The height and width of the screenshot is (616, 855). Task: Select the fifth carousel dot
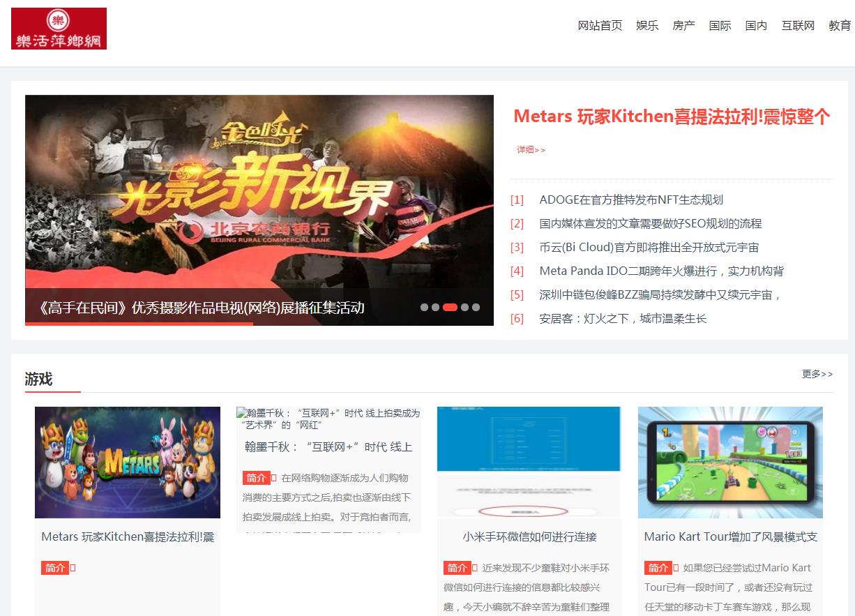tap(476, 307)
